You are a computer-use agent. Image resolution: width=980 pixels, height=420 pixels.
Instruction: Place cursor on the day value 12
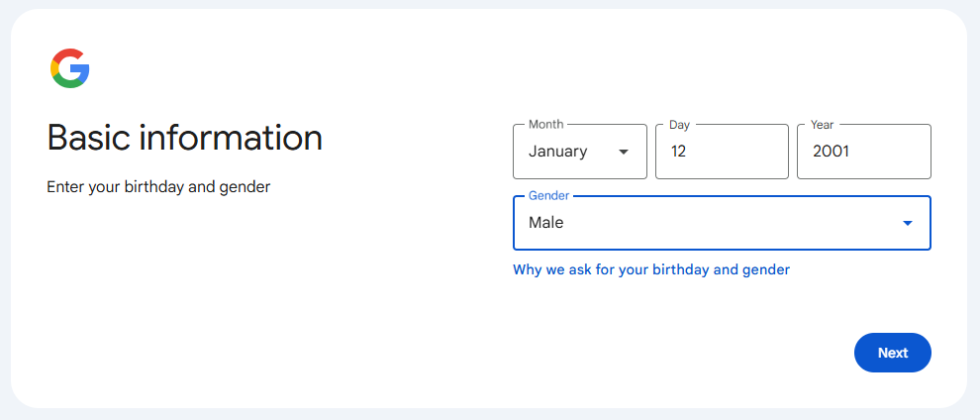coord(678,152)
